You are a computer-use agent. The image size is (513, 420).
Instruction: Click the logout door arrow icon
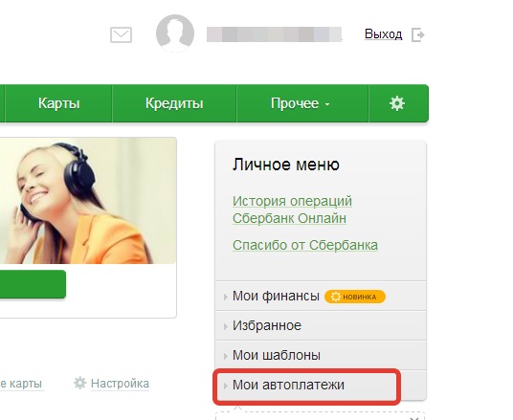pos(418,34)
